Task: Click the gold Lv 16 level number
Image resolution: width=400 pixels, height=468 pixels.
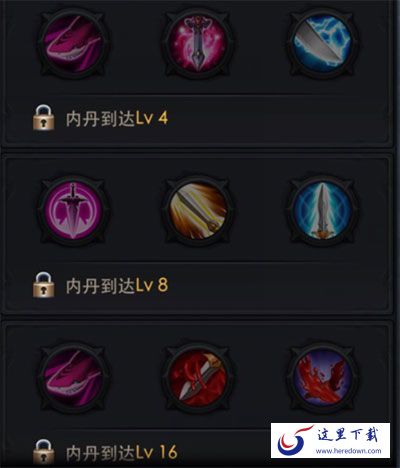Action: coord(157,453)
